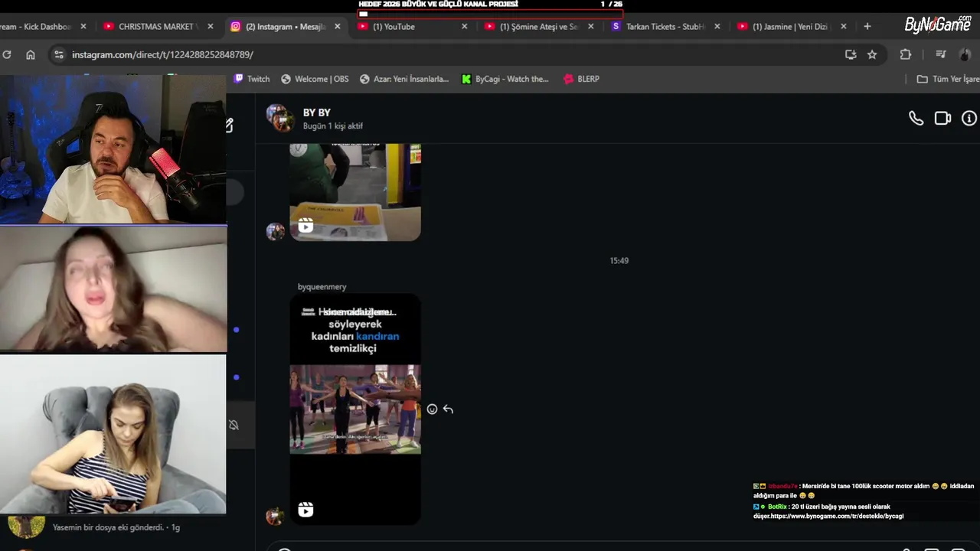Open the install app icon in address bar
This screenshot has width=980, height=551.
851,54
